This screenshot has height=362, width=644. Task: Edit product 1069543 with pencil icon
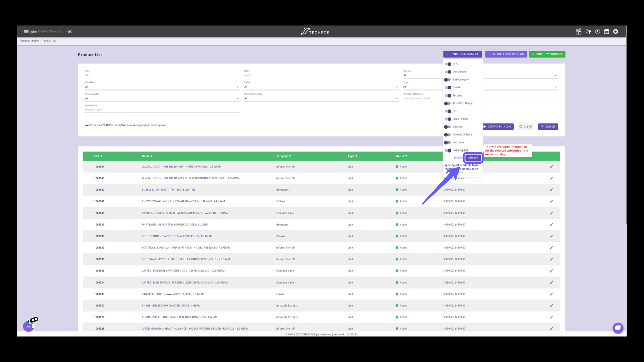coord(551,178)
